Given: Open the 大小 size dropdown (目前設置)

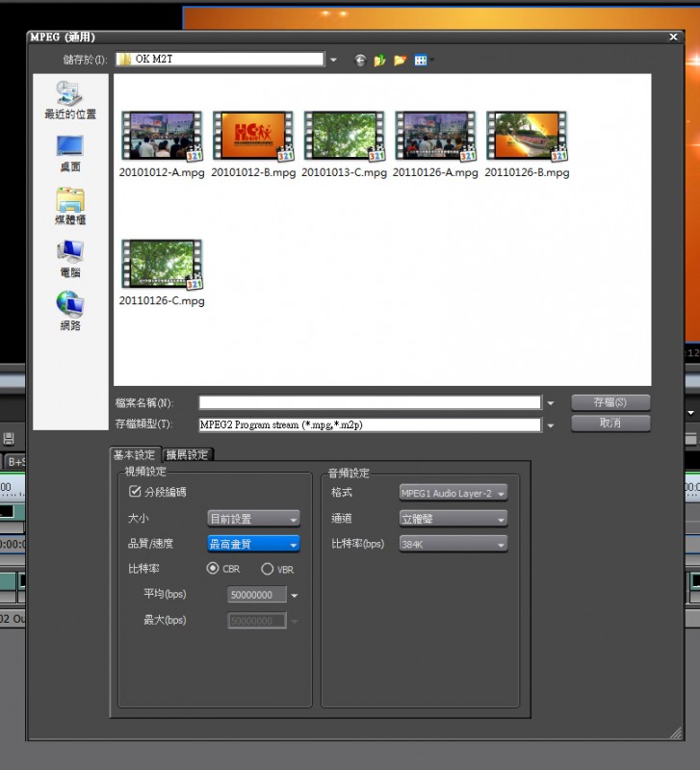Looking at the screenshot, I should tap(253, 519).
